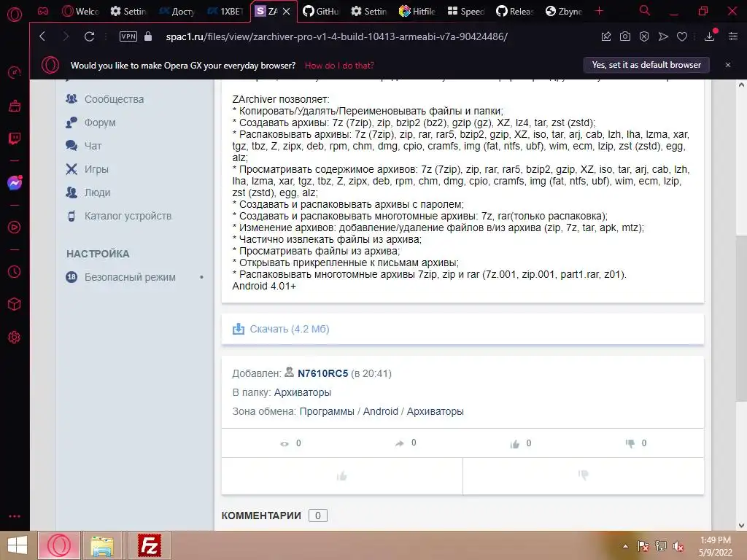Open sidebar three-dots setup menu

[x=15, y=516]
